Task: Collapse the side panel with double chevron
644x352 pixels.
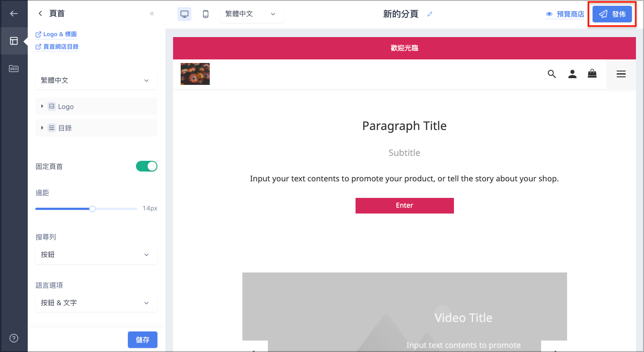Action: point(152,13)
